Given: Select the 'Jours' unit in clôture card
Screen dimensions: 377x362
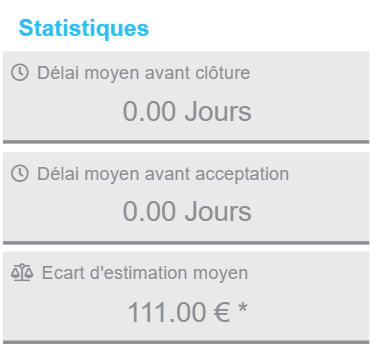Looking at the screenshot, I should [218, 111].
